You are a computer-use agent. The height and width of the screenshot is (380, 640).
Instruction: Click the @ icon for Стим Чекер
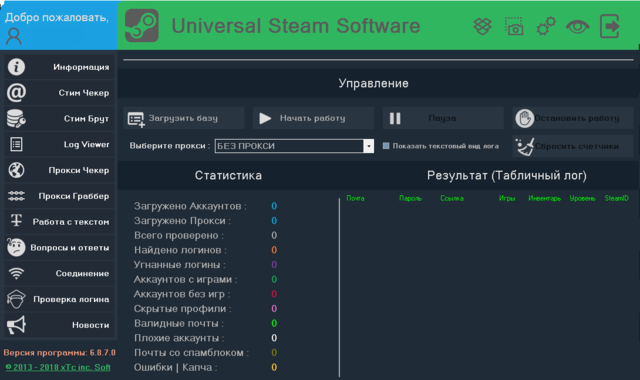pos(16,93)
